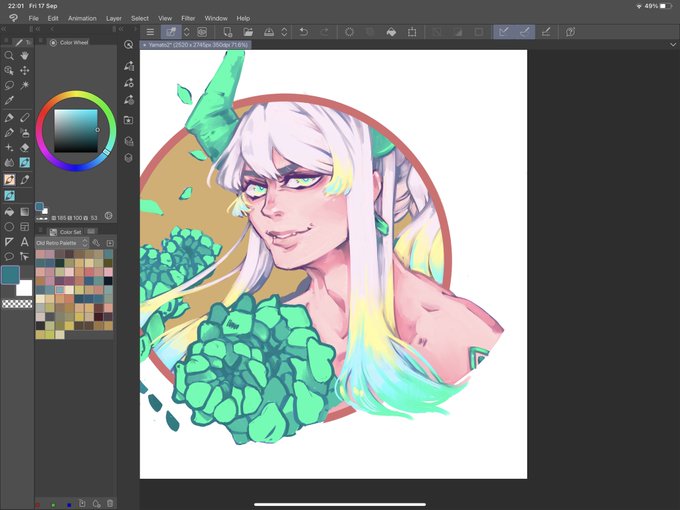Select the Yamato2 canvas tab

[x=196, y=45]
